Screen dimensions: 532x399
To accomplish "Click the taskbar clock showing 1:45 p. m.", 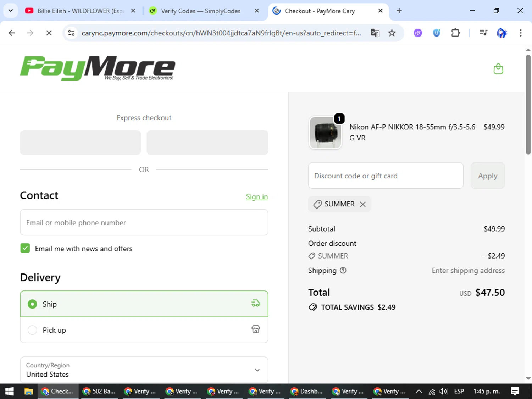I will pyautogui.click(x=487, y=391).
